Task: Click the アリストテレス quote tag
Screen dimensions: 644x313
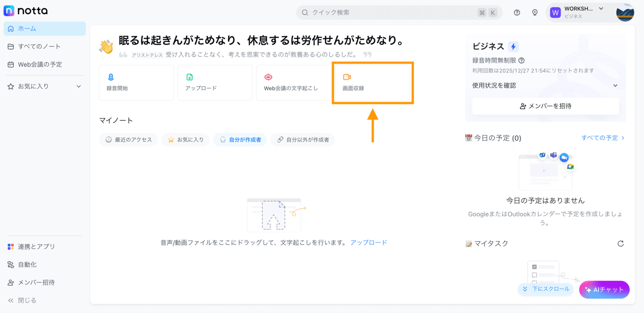Action: 147,55
